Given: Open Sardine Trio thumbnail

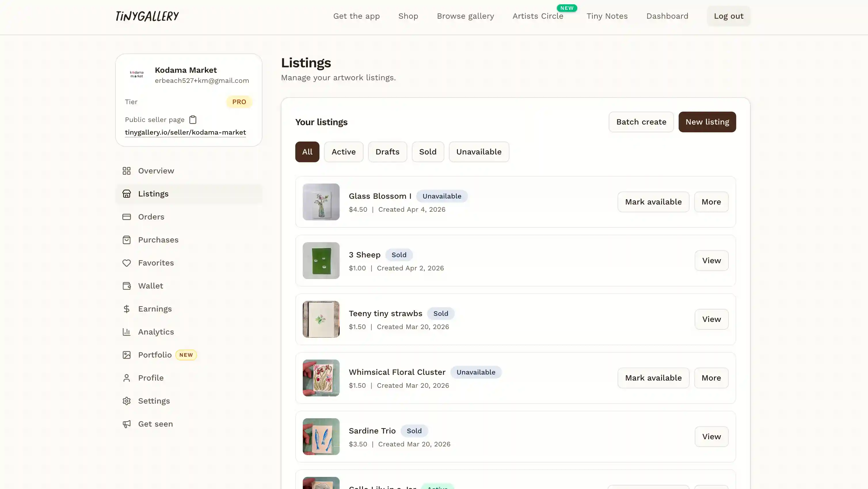Looking at the screenshot, I should tap(321, 436).
